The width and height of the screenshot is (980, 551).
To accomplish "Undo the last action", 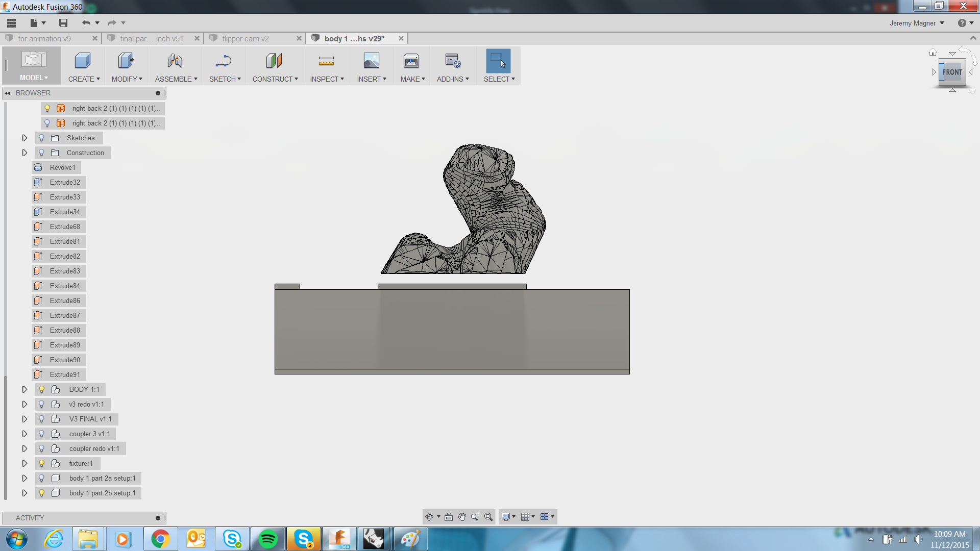I will 86,23.
